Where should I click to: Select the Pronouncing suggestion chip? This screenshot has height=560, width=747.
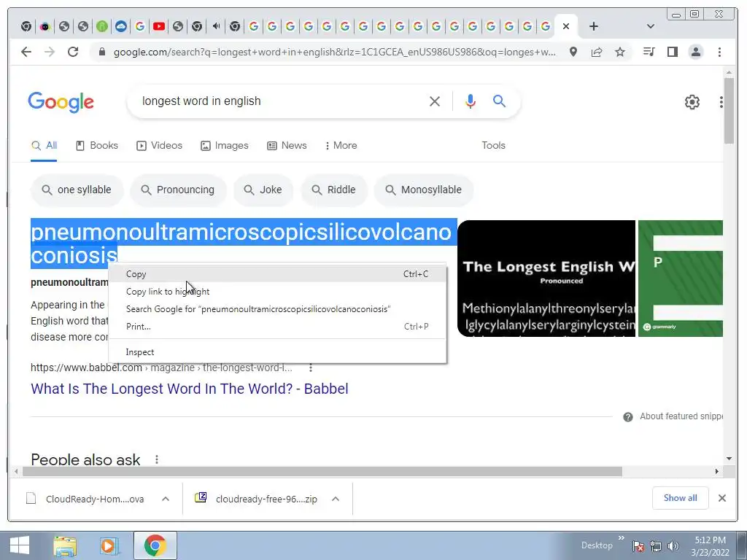click(178, 190)
